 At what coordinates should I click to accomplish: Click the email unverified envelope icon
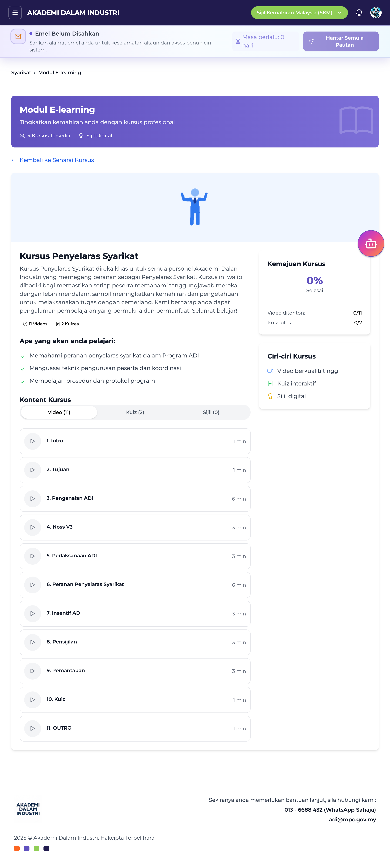tap(18, 37)
